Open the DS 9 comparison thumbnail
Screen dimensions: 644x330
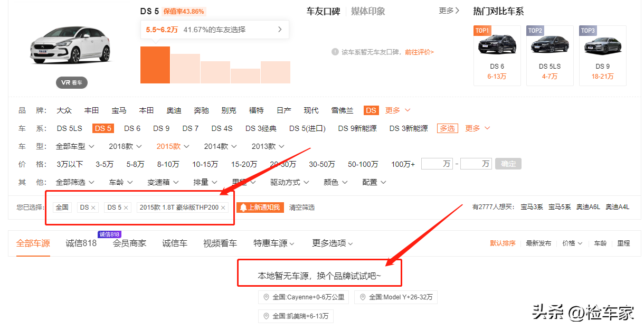pos(603,55)
